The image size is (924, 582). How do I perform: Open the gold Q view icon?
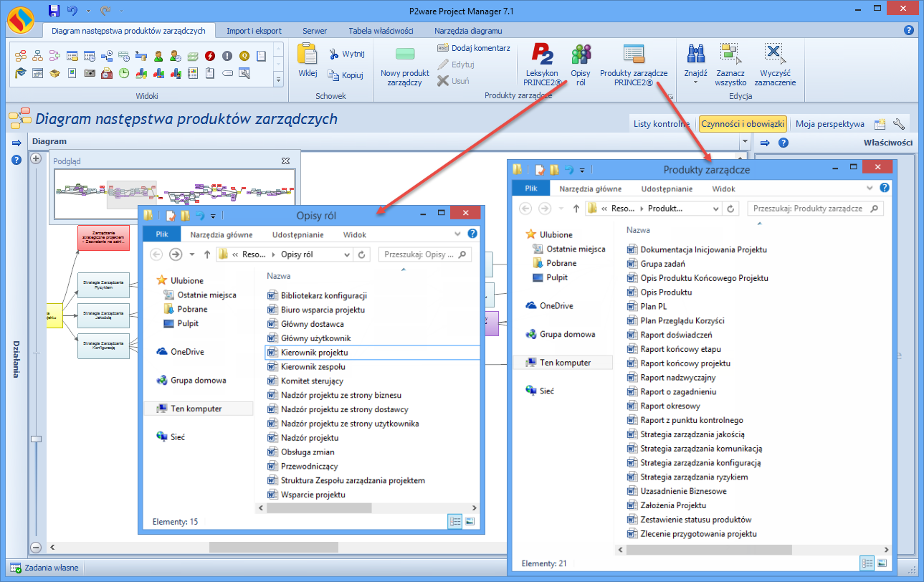[244, 56]
